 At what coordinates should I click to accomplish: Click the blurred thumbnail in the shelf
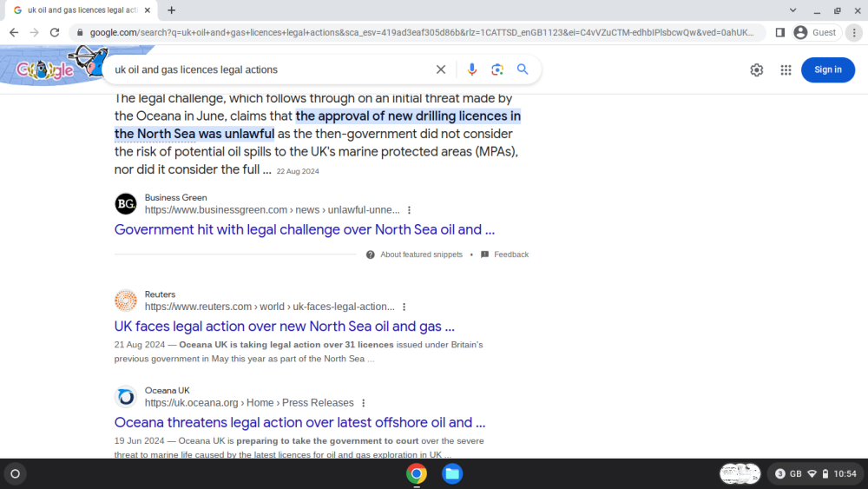click(740, 474)
